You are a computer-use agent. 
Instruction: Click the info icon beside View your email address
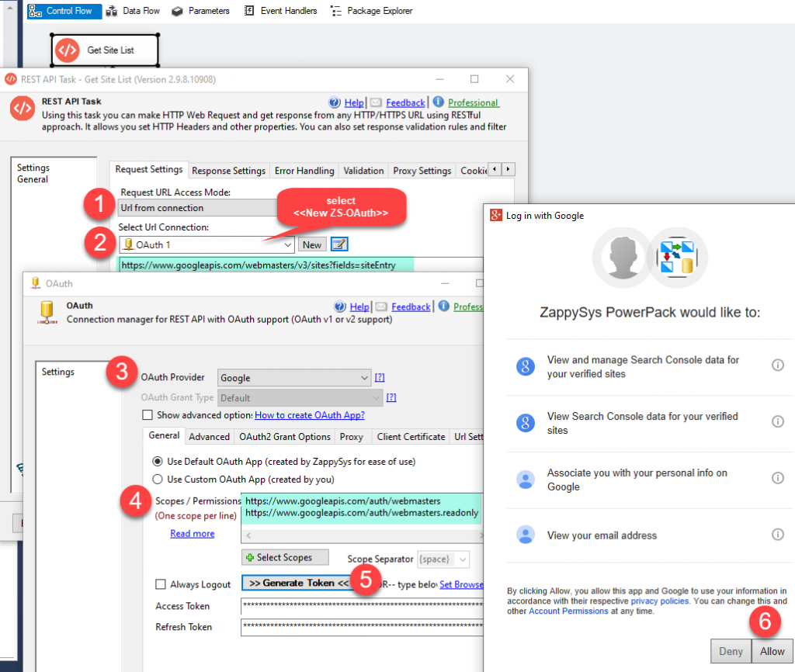778,535
